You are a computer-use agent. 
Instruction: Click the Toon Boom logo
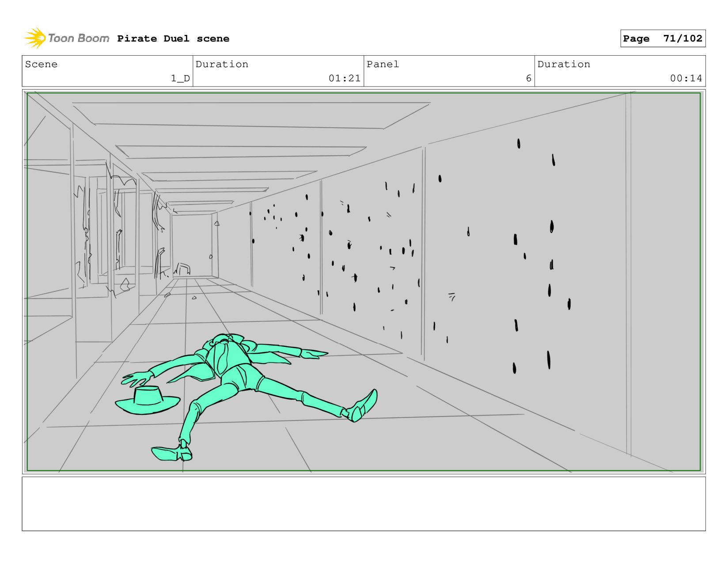click(x=67, y=38)
